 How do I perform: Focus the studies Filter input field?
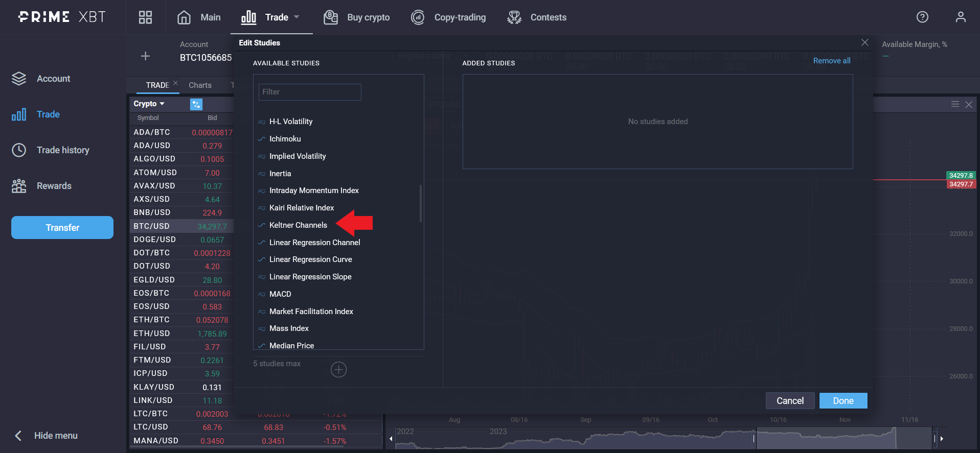(310, 92)
